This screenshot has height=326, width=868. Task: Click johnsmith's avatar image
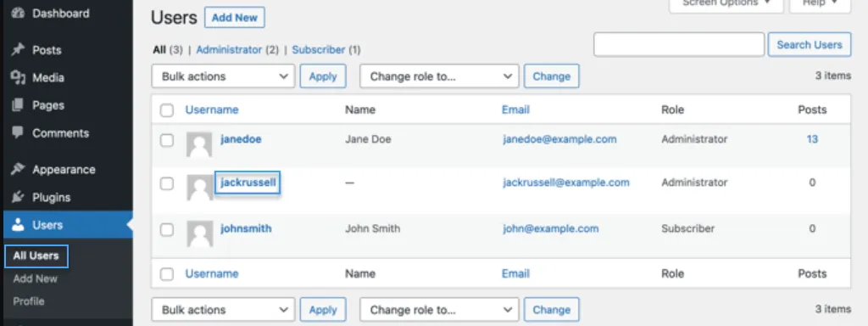pyautogui.click(x=199, y=234)
